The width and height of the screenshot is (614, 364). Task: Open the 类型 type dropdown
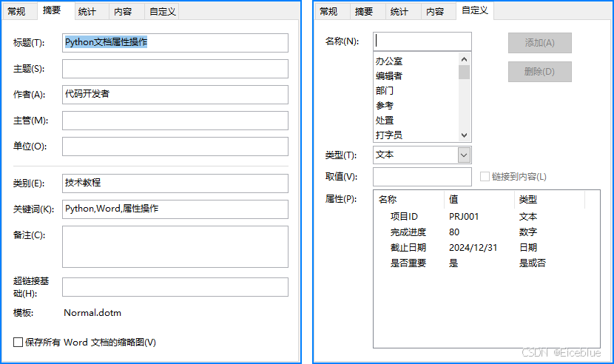(464, 155)
